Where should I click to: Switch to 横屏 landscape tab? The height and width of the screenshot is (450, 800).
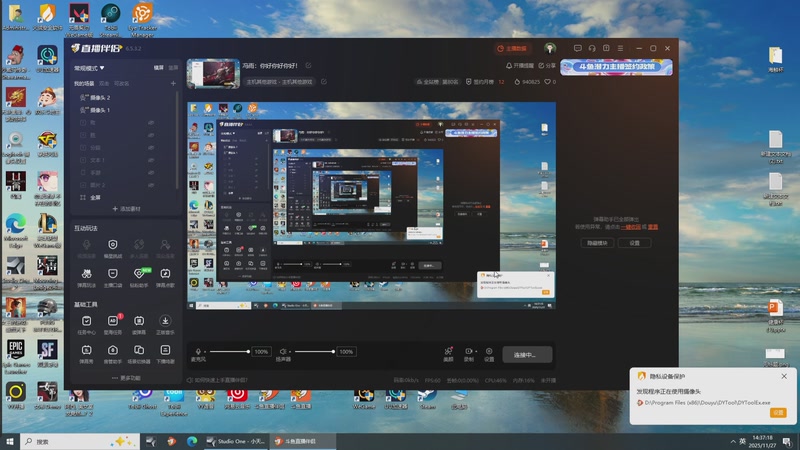[x=159, y=68]
